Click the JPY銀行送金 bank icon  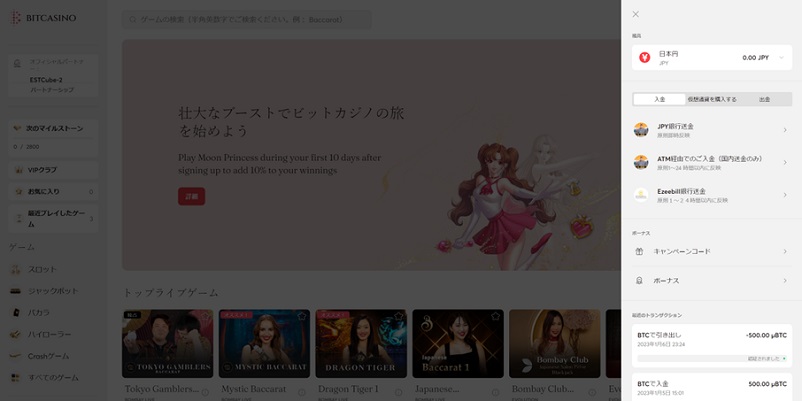point(641,130)
